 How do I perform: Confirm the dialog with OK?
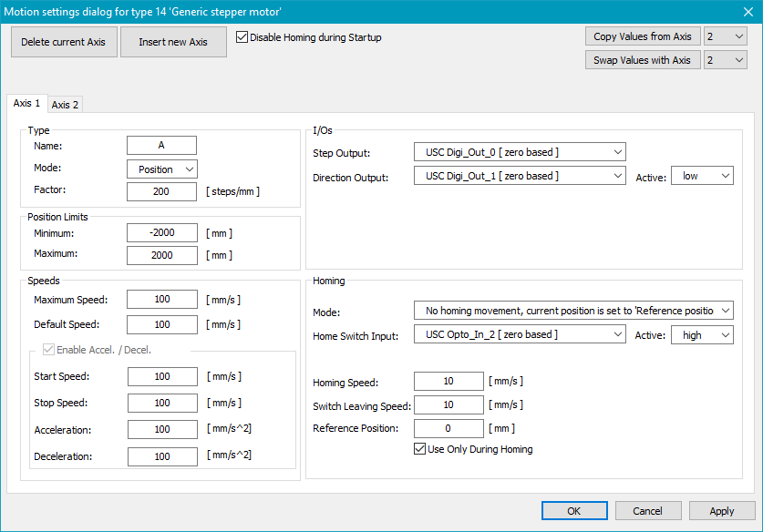[x=573, y=511]
